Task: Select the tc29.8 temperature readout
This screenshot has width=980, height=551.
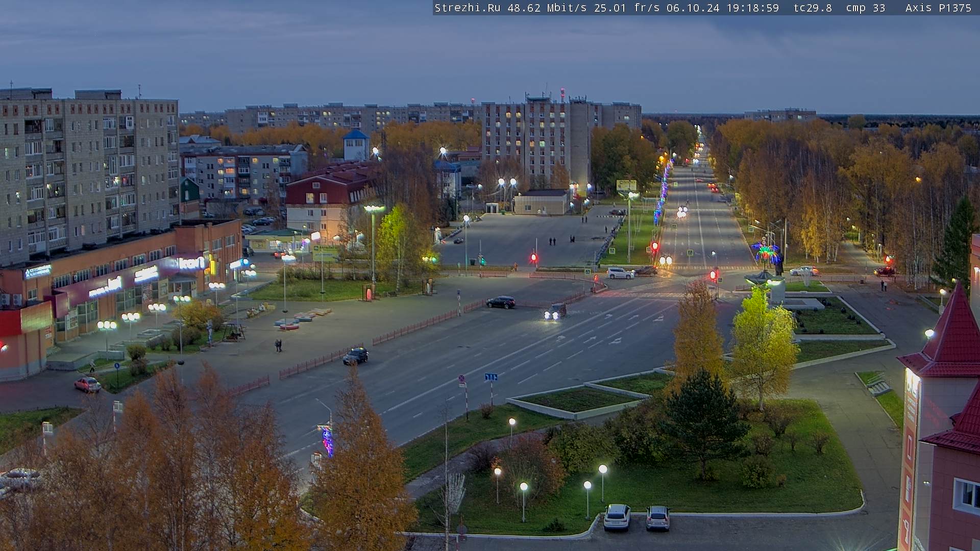Action: tap(813, 8)
